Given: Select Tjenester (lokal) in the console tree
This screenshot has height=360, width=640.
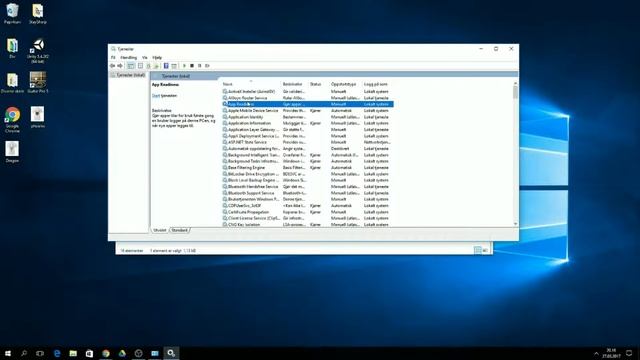Looking at the screenshot, I should tap(128, 75).
